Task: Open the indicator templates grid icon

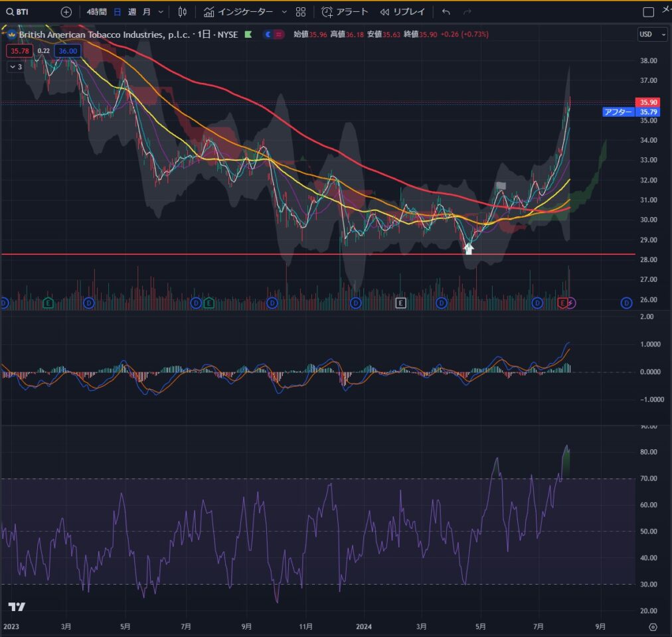Action: coord(301,12)
